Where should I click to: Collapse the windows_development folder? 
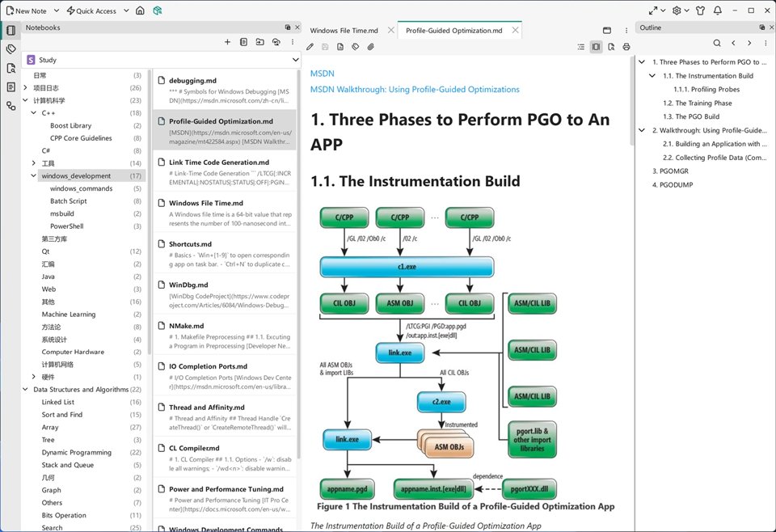point(34,175)
